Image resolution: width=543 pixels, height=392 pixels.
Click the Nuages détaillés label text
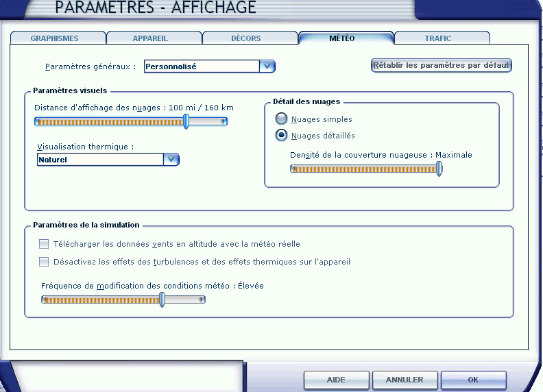coord(323,136)
